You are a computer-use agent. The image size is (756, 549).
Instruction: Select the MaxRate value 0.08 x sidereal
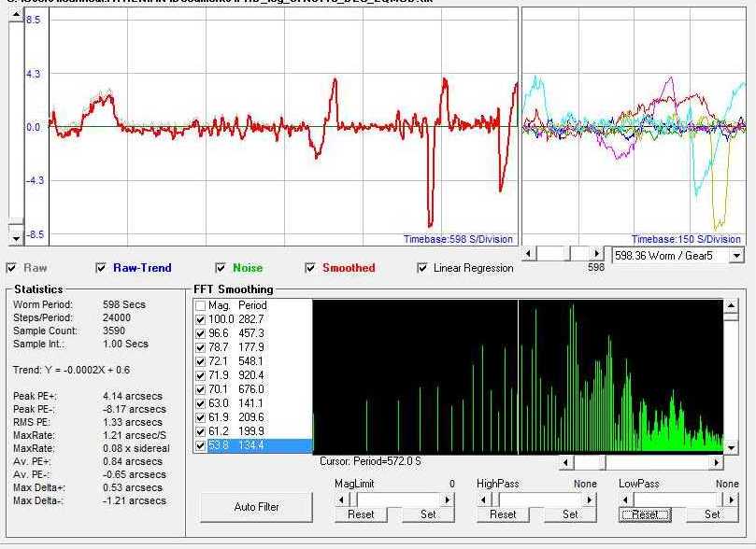[x=136, y=448]
